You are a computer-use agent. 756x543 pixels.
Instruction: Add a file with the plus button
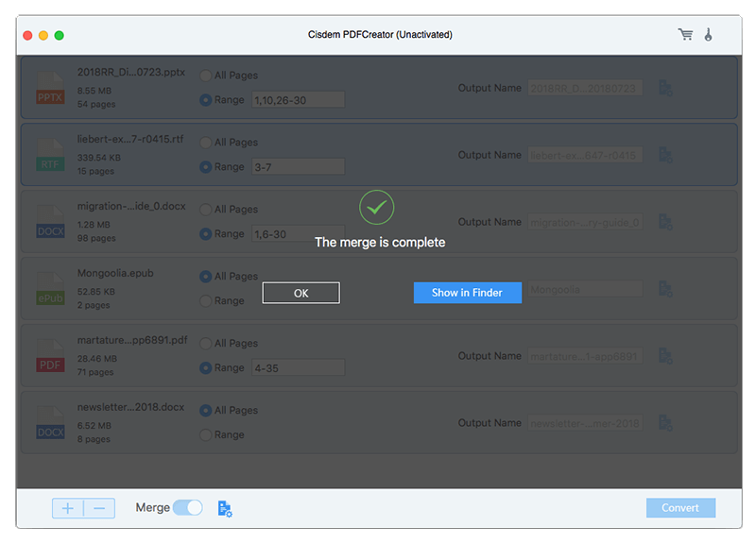(x=68, y=508)
